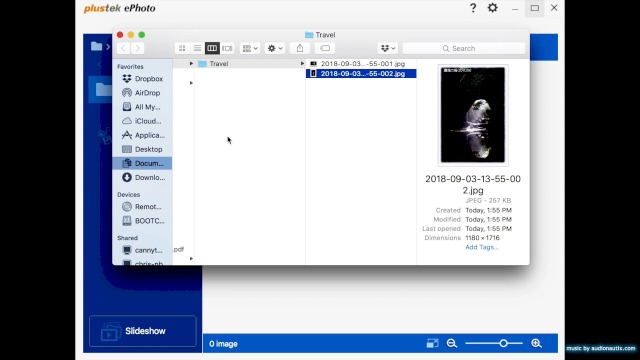The image size is (640, 360).
Task: Click fit-to-window icon in ePhoto status bar
Action: [432, 343]
